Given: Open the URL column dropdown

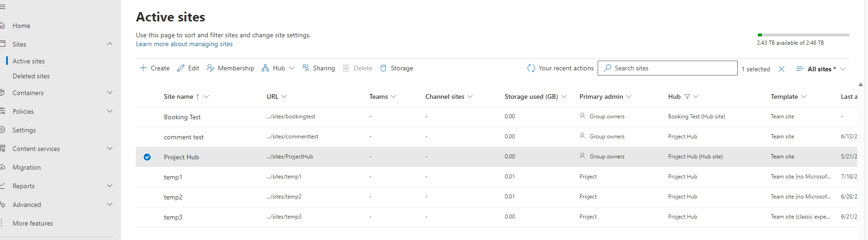Looking at the screenshot, I should [x=284, y=96].
